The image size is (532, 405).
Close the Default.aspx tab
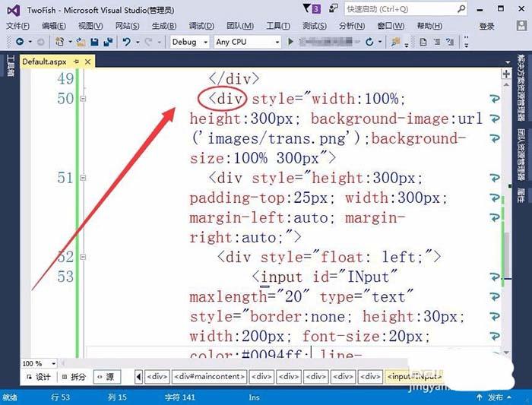[x=87, y=62]
